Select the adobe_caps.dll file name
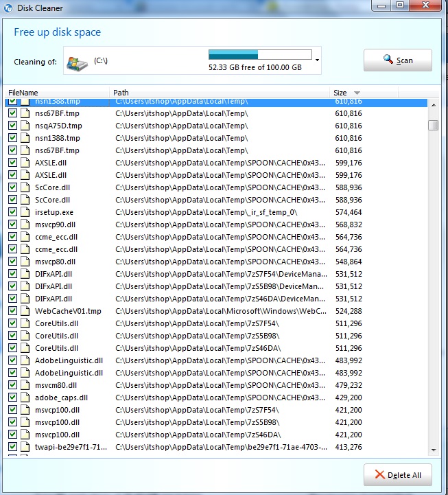The width and height of the screenshot is (448, 495). point(61,398)
